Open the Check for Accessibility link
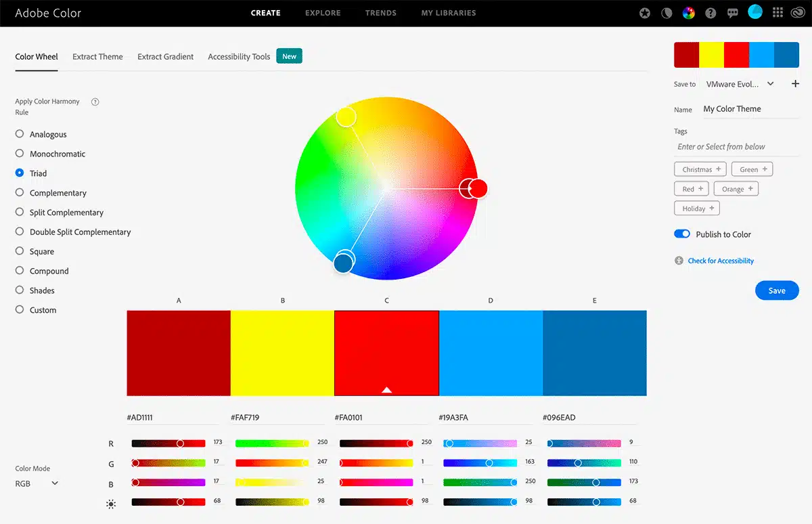The width and height of the screenshot is (812, 524). click(x=720, y=260)
